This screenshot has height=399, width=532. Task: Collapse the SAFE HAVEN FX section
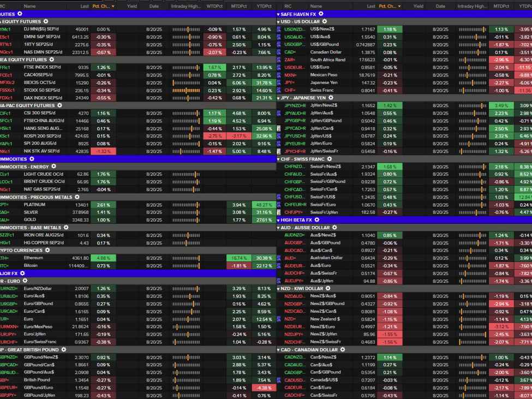[x=278, y=14]
